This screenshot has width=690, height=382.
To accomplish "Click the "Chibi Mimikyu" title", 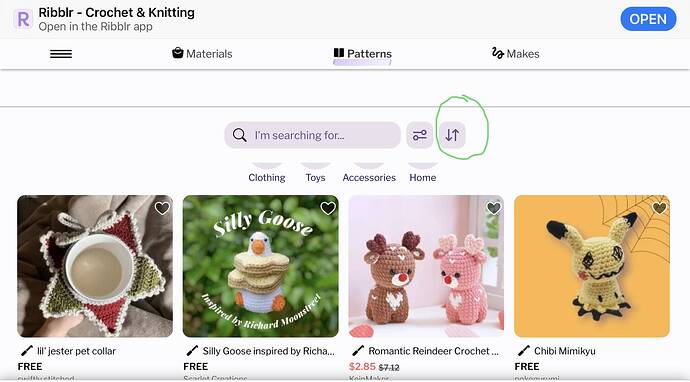I will pos(565,351).
